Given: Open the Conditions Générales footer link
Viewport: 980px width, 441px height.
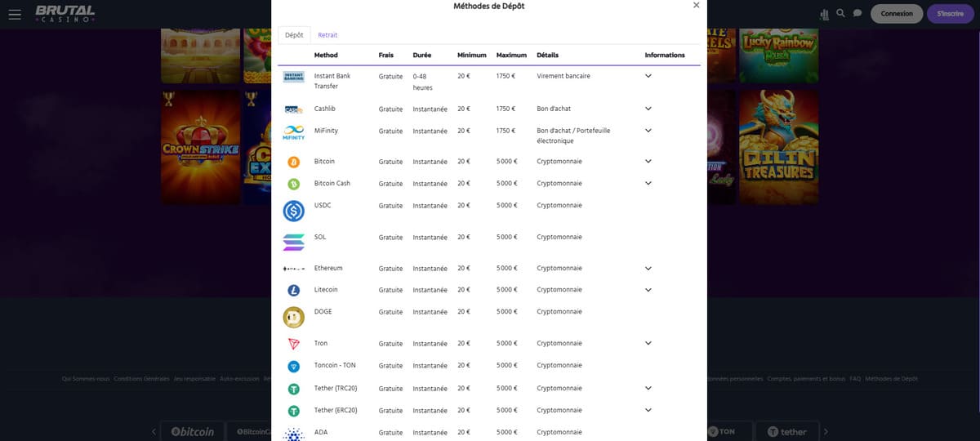Looking at the screenshot, I should click(141, 379).
